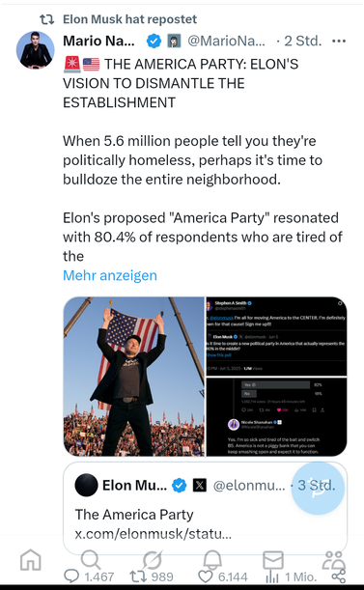Open quoted The America Party post
This screenshot has width=364, height=590.
click(205, 508)
